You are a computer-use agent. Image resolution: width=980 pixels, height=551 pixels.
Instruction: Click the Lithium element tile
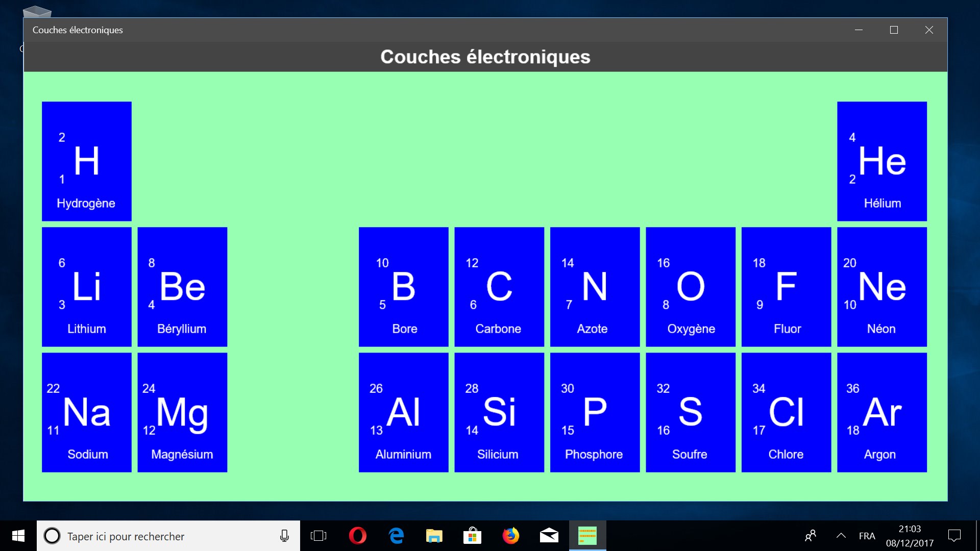click(x=87, y=287)
